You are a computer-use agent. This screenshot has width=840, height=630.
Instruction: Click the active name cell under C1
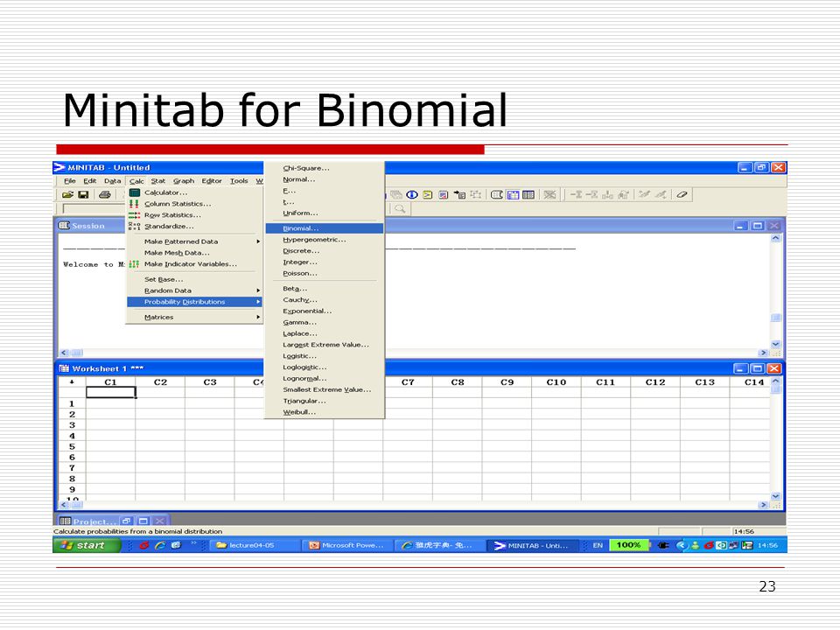click(x=111, y=393)
